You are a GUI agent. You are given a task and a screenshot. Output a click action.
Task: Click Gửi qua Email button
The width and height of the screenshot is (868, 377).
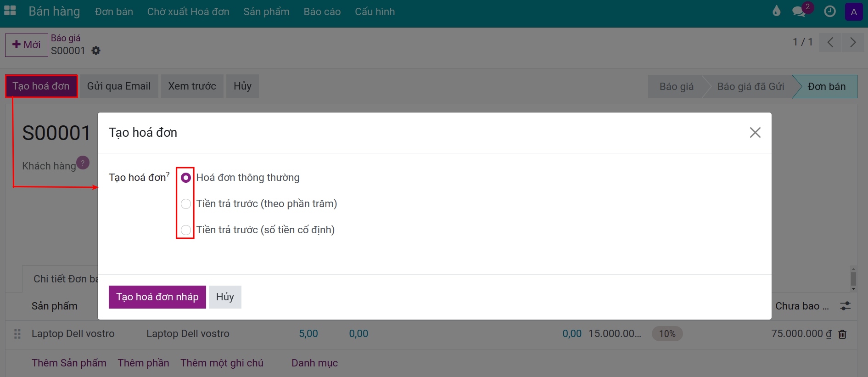(x=119, y=86)
